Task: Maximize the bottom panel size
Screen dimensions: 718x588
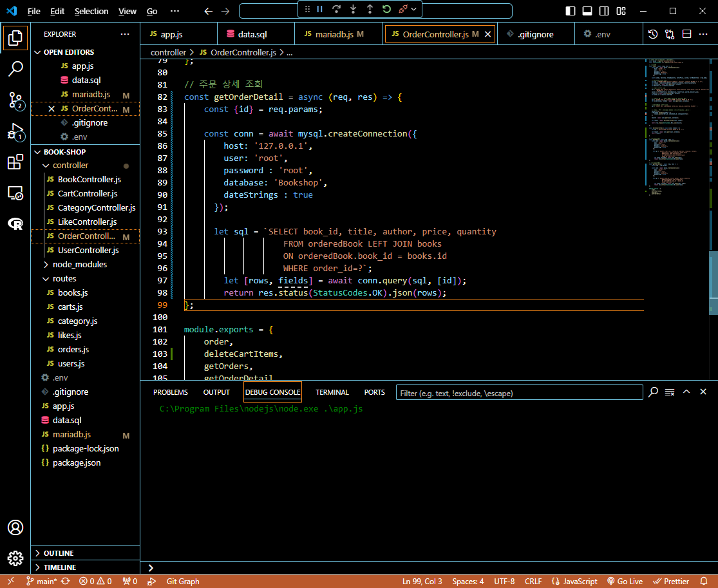Action: click(x=686, y=392)
